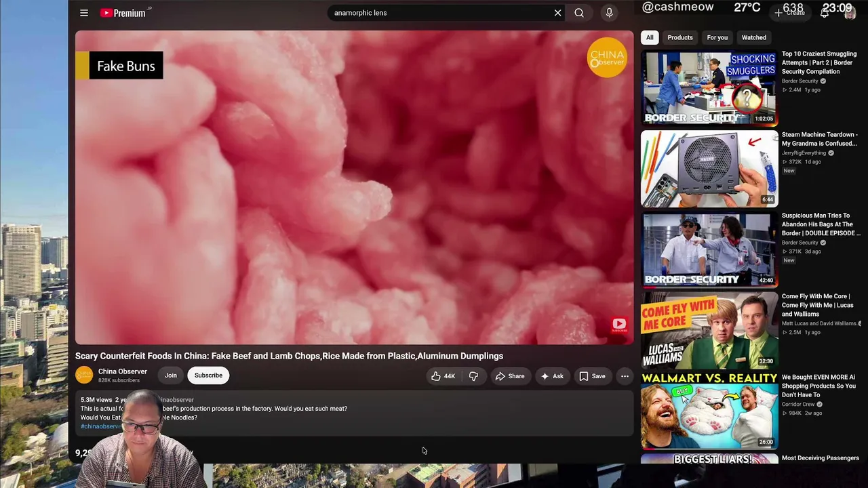868x488 pixels.
Task: Start voice search with microphone icon
Action: coord(609,13)
